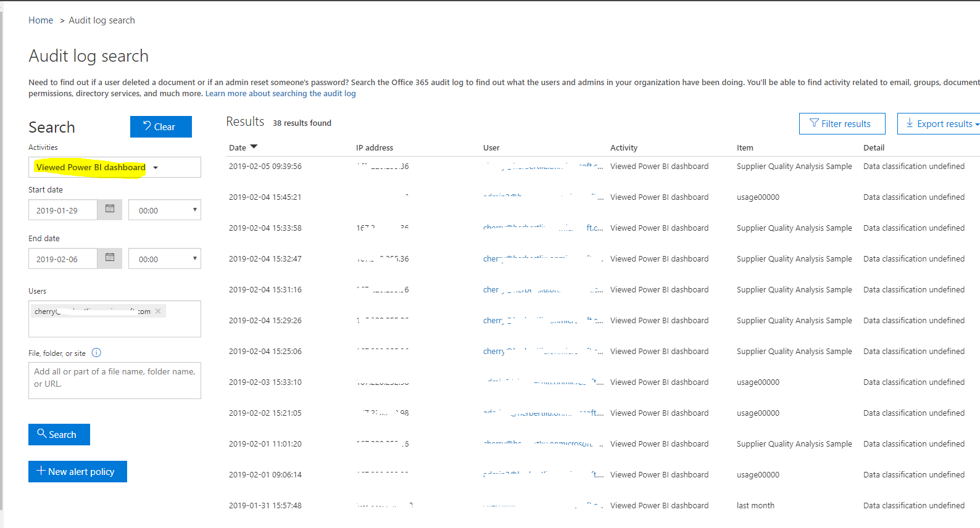980x528 pixels.
Task: Click the Item column header
Action: click(x=745, y=147)
